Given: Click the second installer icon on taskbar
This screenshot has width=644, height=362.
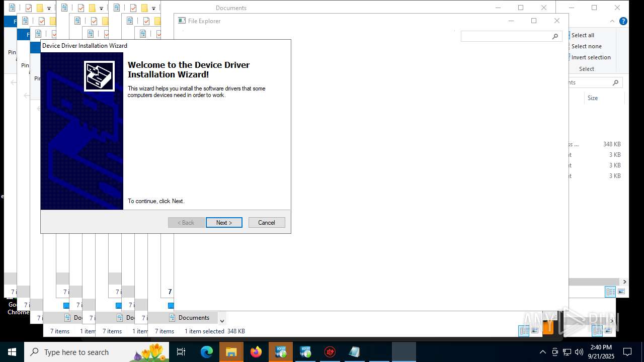Looking at the screenshot, I should (x=305, y=352).
